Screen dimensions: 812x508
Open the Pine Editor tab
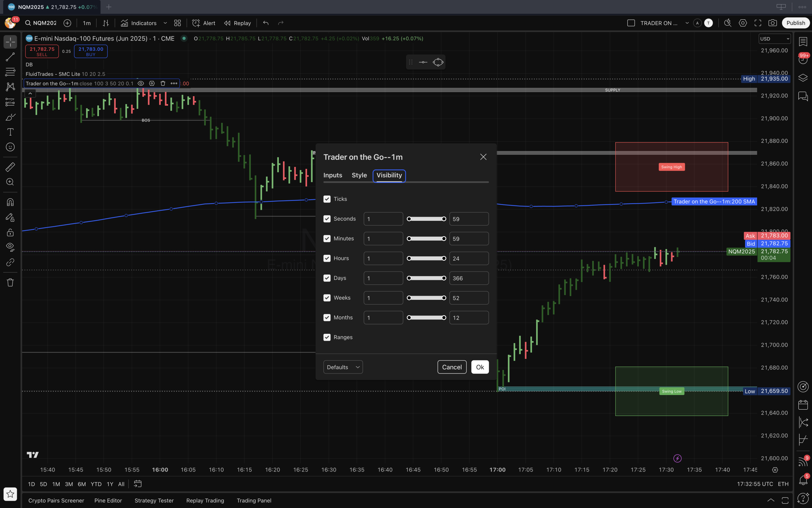(x=108, y=500)
